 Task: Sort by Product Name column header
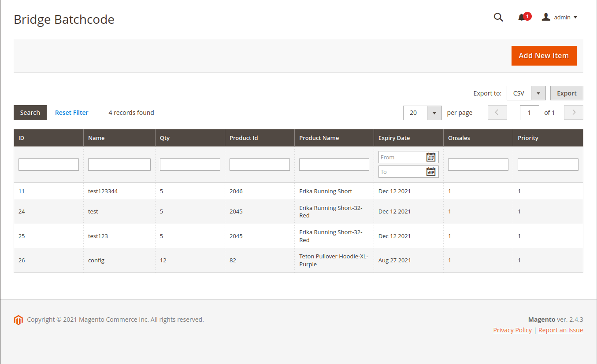[319, 138]
